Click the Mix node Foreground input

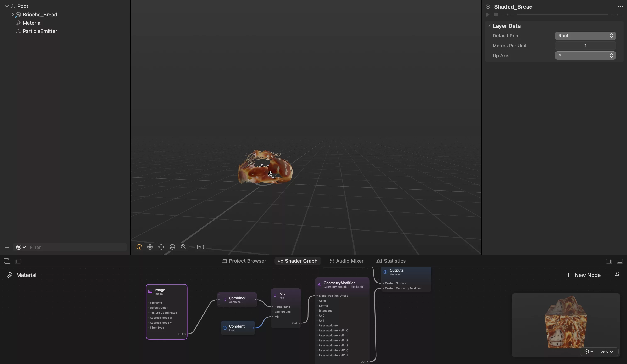click(x=273, y=307)
